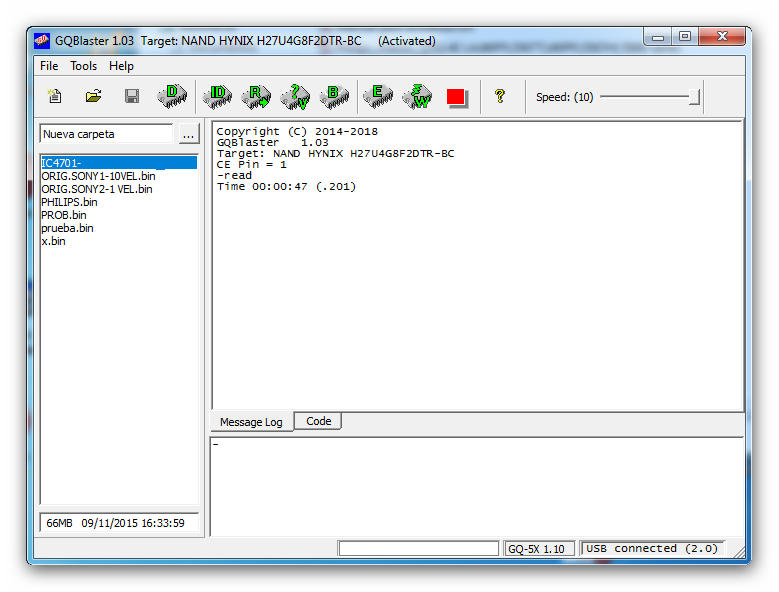Image resolution: width=779 pixels, height=592 pixels.
Task: Maximize the GQBlaster window
Action: pyautogui.click(x=685, y=37)
